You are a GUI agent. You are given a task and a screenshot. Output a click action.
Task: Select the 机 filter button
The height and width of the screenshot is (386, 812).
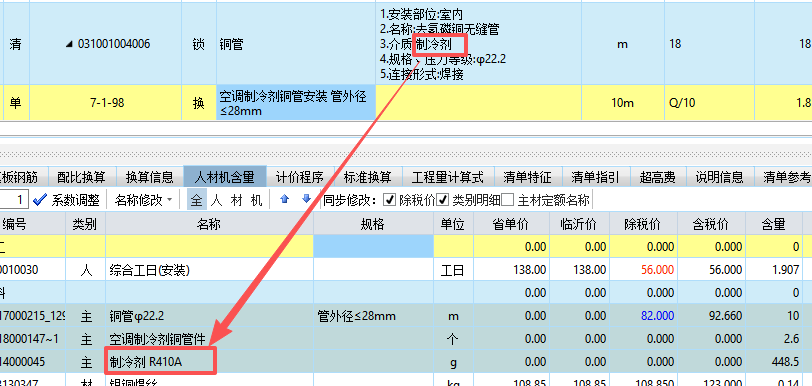pyautogui.click(x=256, y=200)
